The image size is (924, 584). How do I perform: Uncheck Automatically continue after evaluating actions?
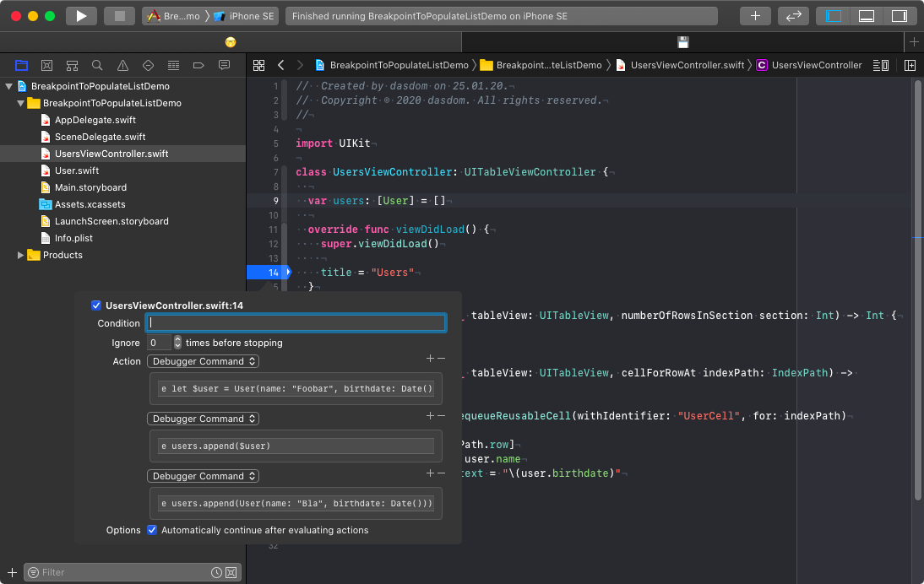(152, 530)
